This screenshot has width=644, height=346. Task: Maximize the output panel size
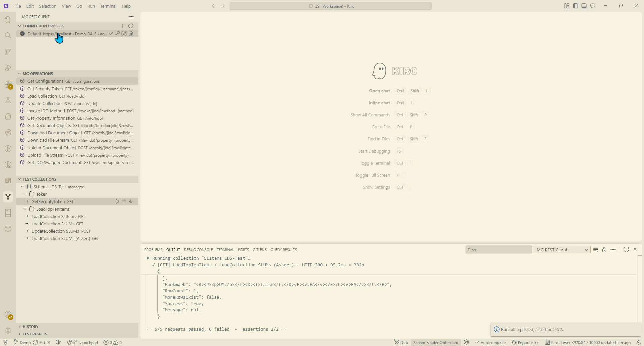[626, 249]
